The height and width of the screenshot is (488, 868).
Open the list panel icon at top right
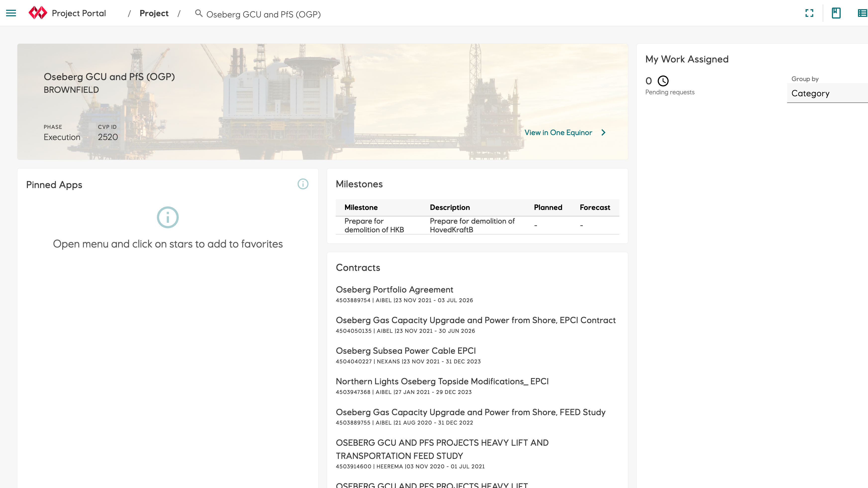pyautogui.click(x=863, y=13)
